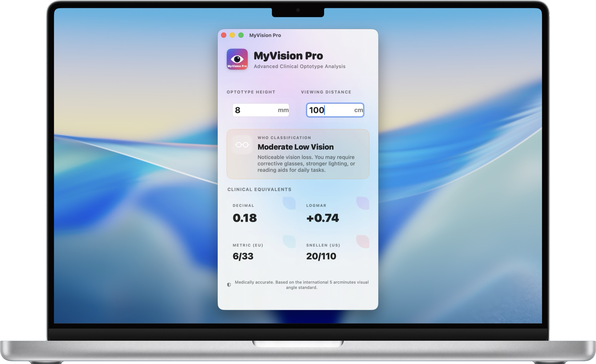Click the DECIMAL card label
596x364 pixels.
pos(243,205)
